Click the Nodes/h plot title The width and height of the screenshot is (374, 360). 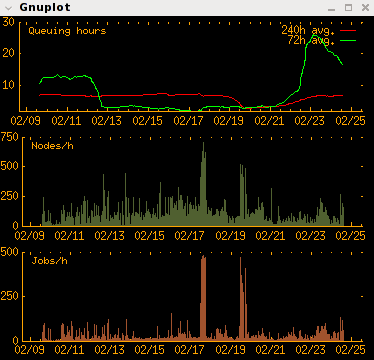52,146
